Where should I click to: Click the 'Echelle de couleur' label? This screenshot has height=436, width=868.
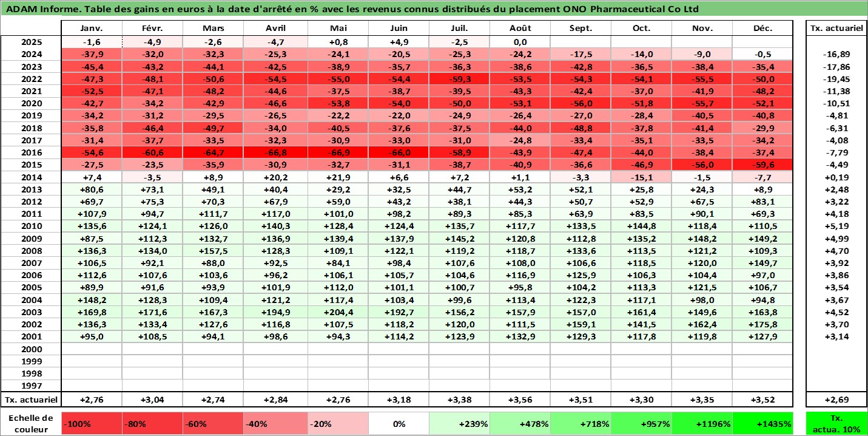[x=31, y=424]
